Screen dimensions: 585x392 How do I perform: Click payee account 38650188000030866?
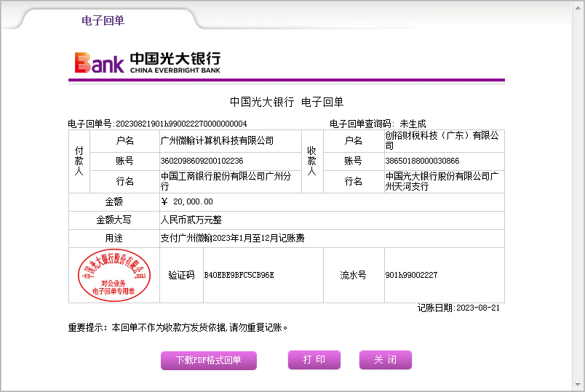click(422, 161)
